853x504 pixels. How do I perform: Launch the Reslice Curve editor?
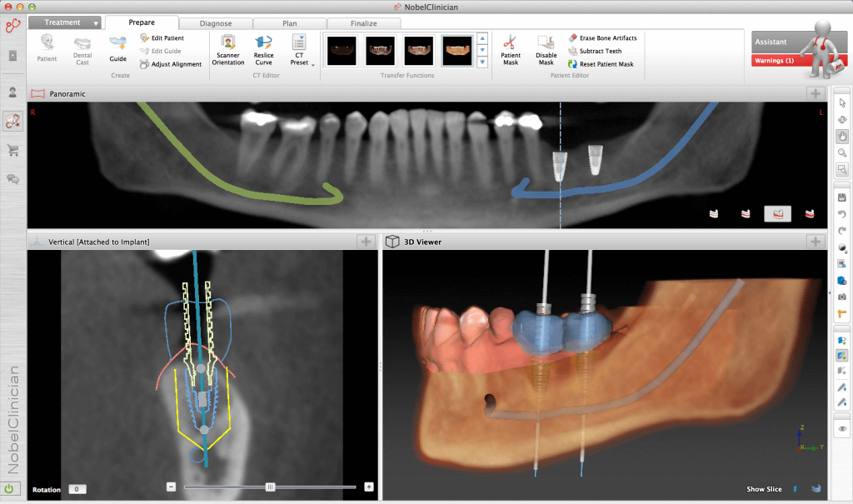click(x=263, y=50)
